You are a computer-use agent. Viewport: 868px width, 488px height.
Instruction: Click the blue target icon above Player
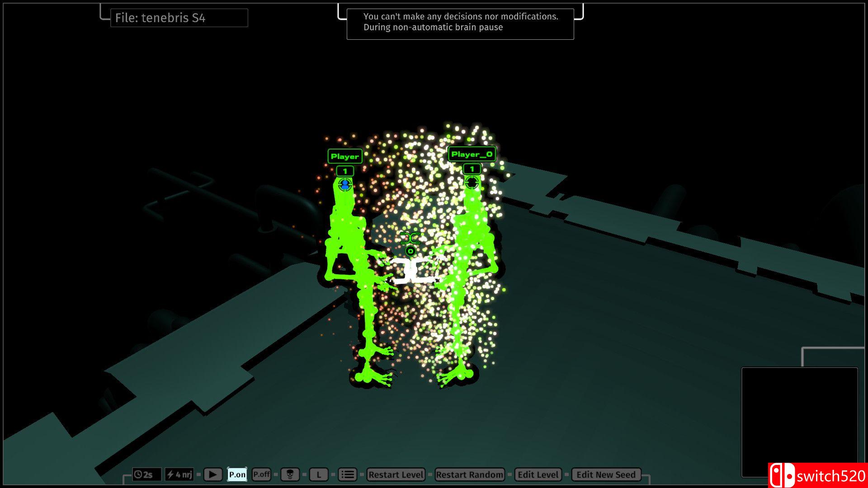point(345,185)
